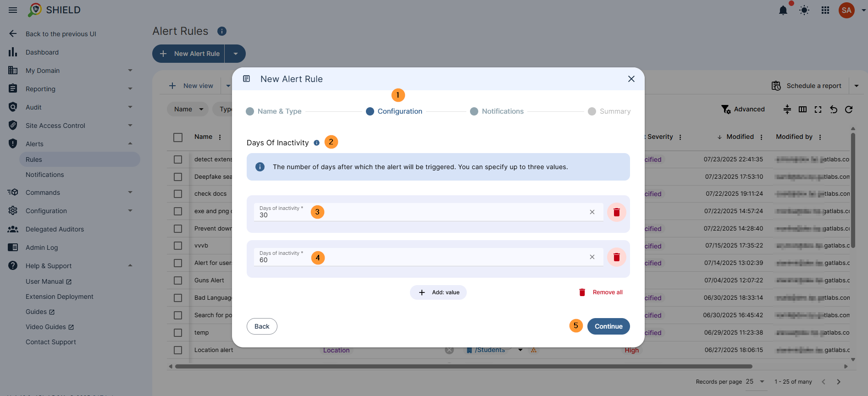Toggle the light/dark theme sun icon
868x396 pixels.
coord(804,10)
